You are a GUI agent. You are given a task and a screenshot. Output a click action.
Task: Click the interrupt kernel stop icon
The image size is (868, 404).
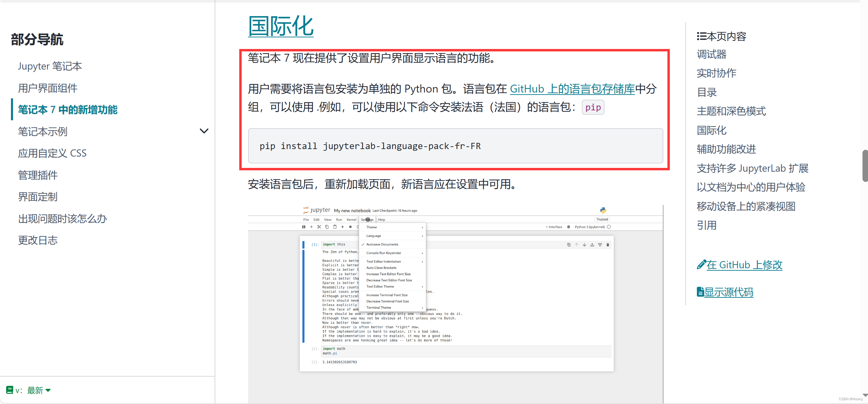point(350,227)
